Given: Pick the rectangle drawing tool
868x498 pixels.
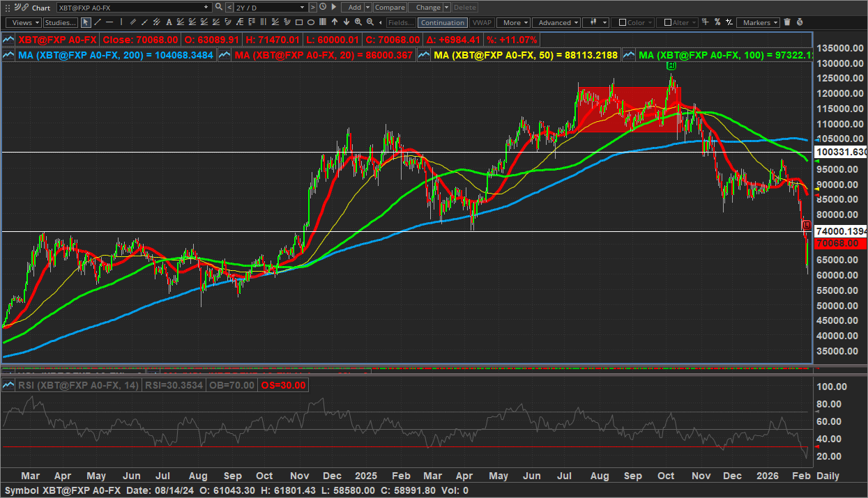Looking at the screenshot, I should click(x=299, y=22).
